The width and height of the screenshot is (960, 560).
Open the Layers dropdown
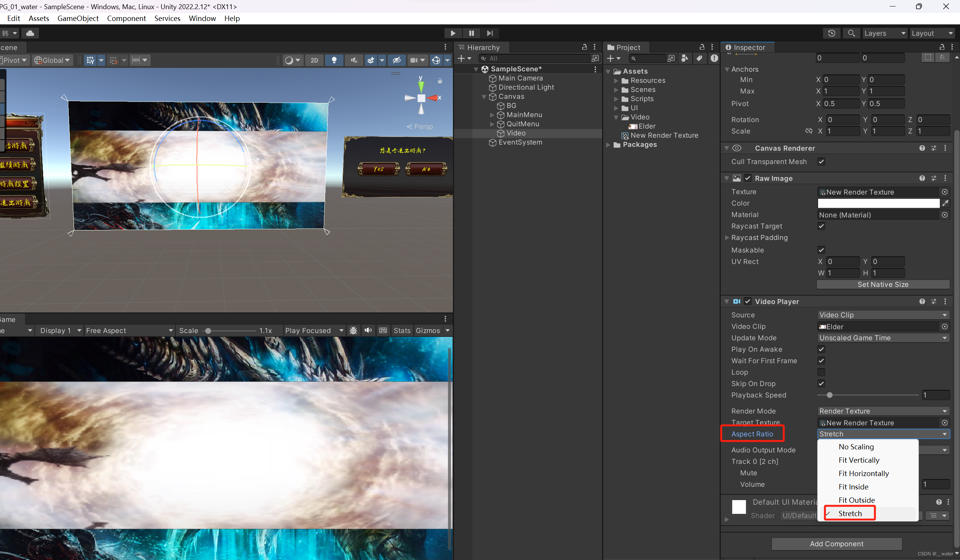point(884,33)
